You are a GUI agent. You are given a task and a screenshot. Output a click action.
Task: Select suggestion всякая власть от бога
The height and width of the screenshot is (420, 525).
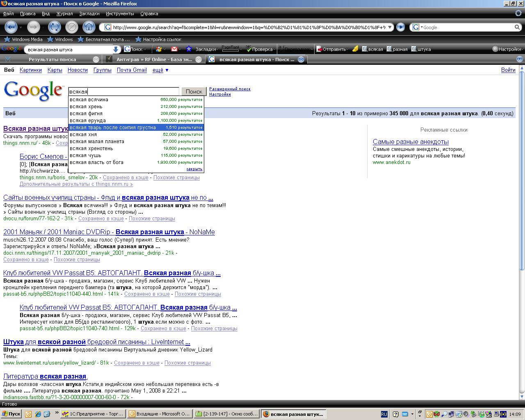click(136, 162)
